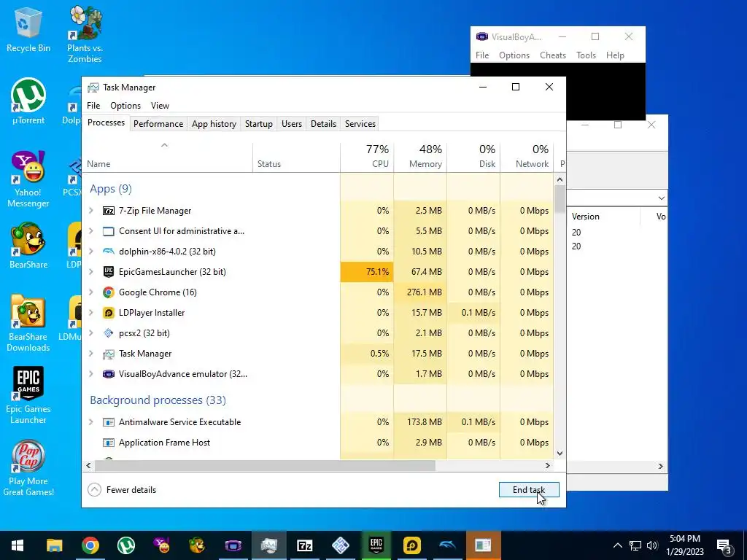Expand the Consent UI process row
Image resolution: width=747 pixels, height=560 pixels.
tap(91, 231)
